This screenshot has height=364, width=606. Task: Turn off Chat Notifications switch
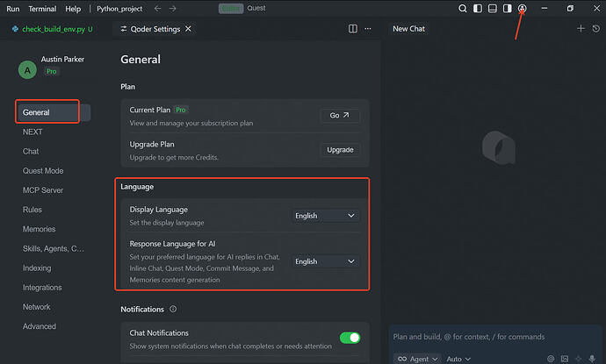pyautogui.click(x=350, y=338)
